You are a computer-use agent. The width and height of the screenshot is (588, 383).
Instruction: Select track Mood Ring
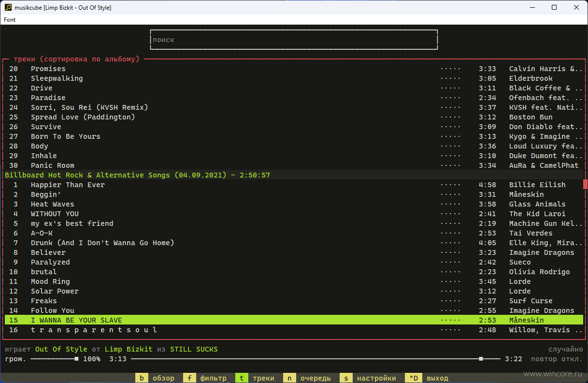click(x=294, y=281)
